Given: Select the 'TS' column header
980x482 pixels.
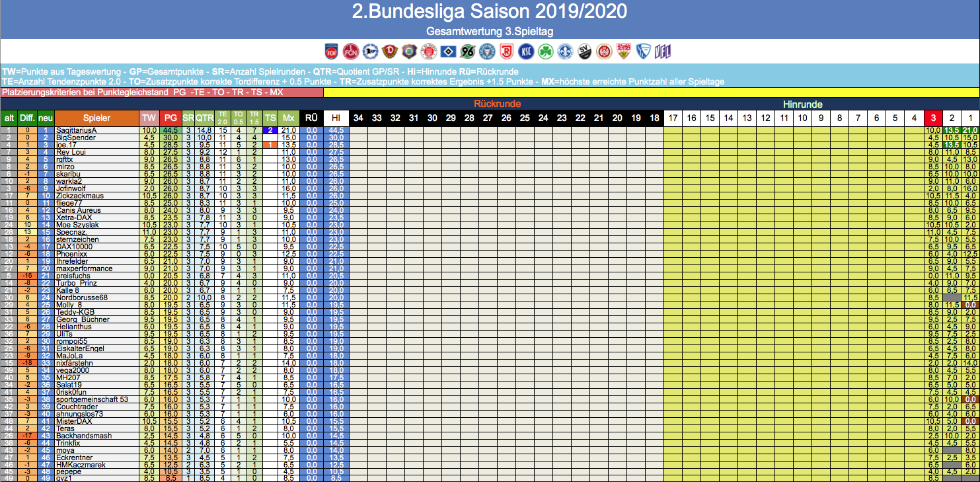Looking at the screenshot, I should pos(270,118).
